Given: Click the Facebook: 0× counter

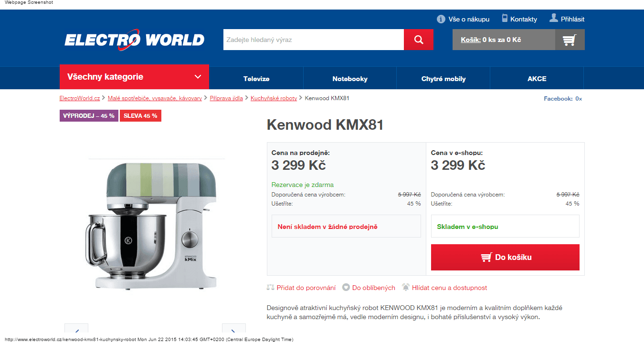Looking at the screenshot, I should pos(563,99).
